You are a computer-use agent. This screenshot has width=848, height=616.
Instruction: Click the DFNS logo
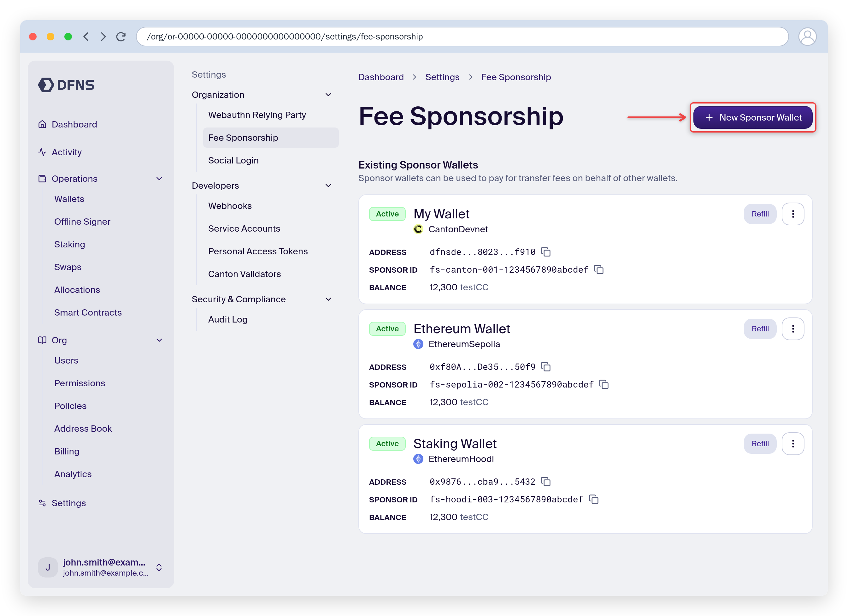coord(66,85)
